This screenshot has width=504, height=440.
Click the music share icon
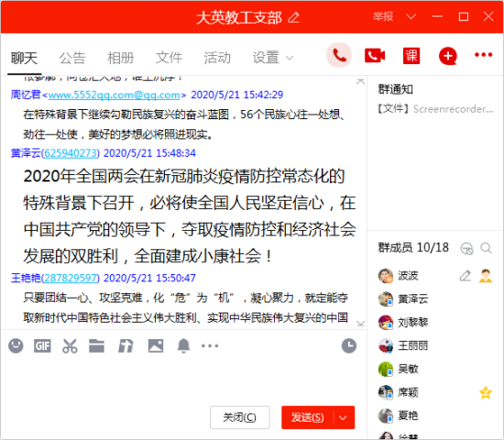tap(126, 346)
